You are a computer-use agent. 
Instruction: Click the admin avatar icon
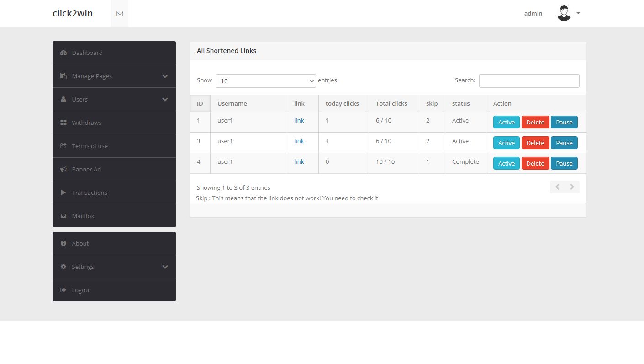point(564,13)
